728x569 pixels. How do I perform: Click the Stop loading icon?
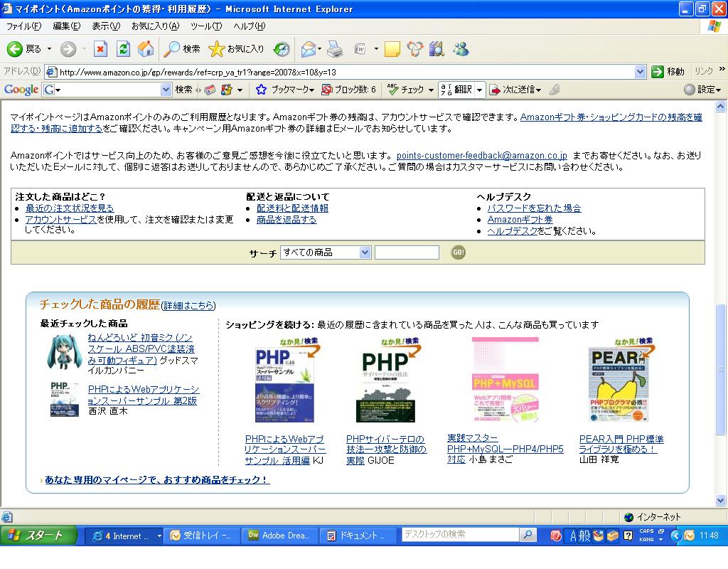tap(100, 49)
